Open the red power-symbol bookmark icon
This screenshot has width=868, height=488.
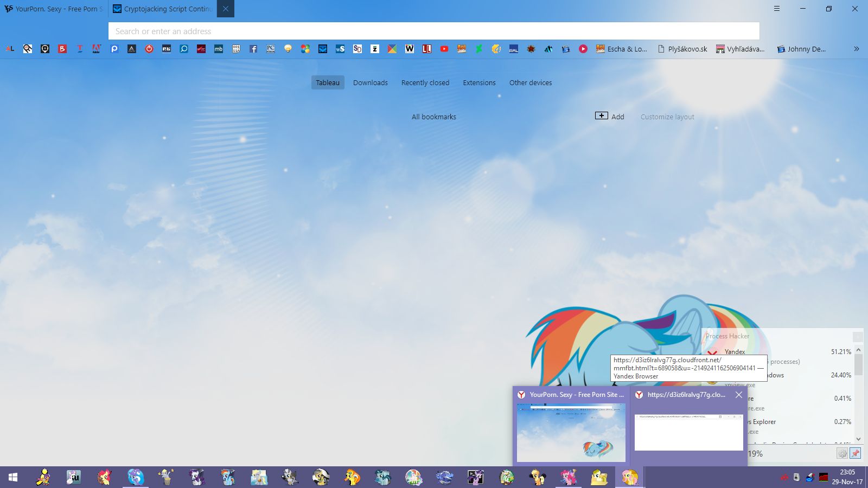click(149, 49)
